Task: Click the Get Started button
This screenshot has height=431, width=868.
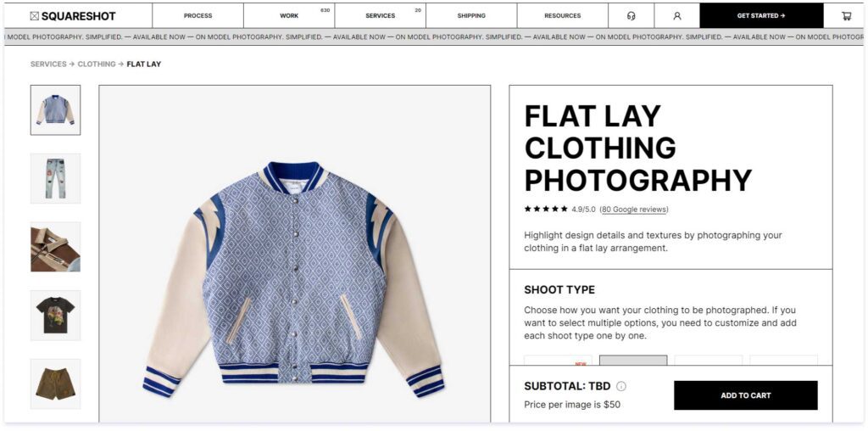Action: coord(761,16)
